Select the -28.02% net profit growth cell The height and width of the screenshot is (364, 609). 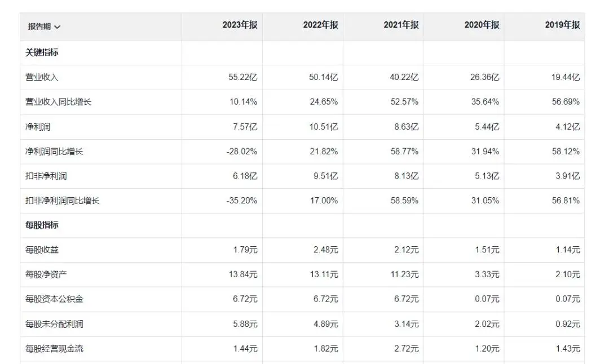241,152
